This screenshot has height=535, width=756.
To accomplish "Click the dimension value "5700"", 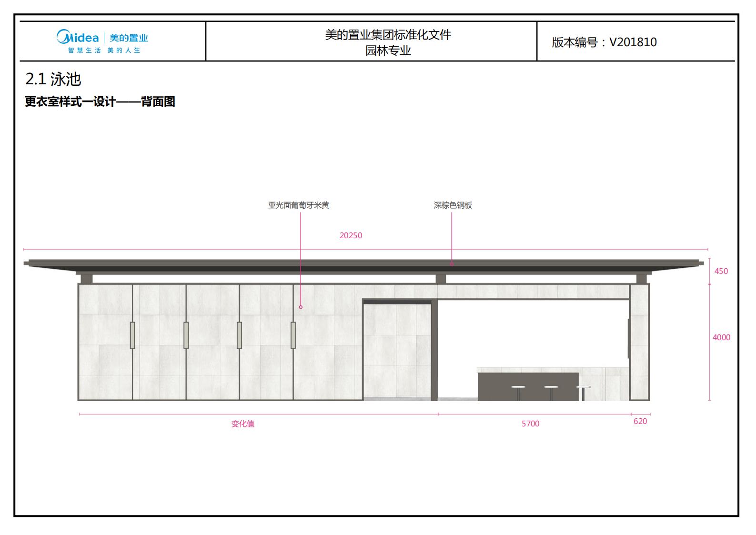I will 530,424.
